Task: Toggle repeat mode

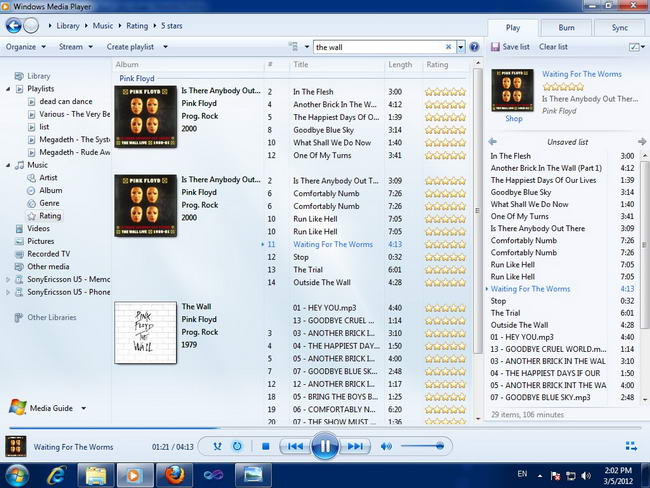Action: pyautogui.click(x=237, y=447)
